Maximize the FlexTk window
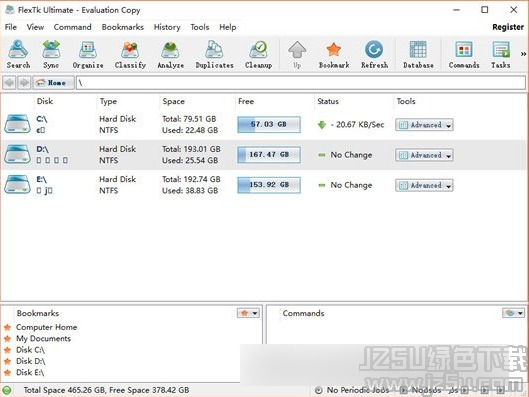 pyautogui.click(x=484, y=10)
